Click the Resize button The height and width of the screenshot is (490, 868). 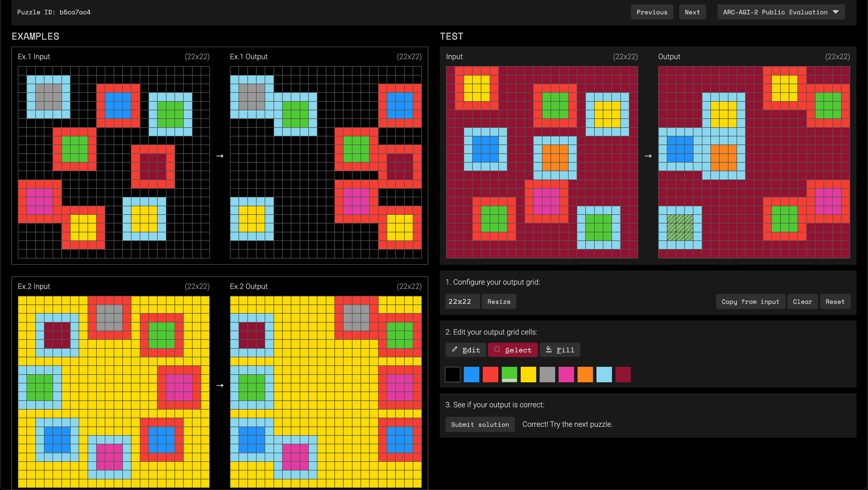(499, 302)
